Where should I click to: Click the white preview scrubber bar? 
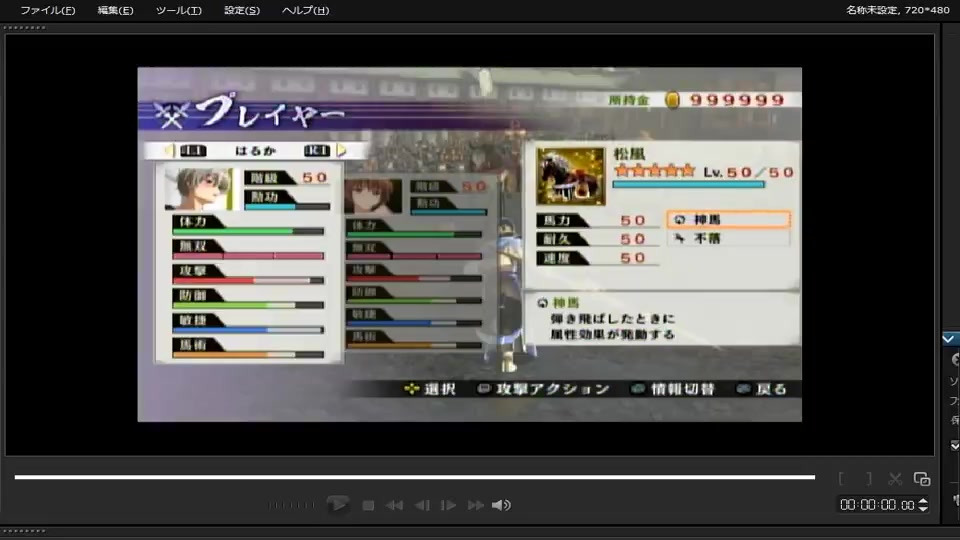point(414,477)
